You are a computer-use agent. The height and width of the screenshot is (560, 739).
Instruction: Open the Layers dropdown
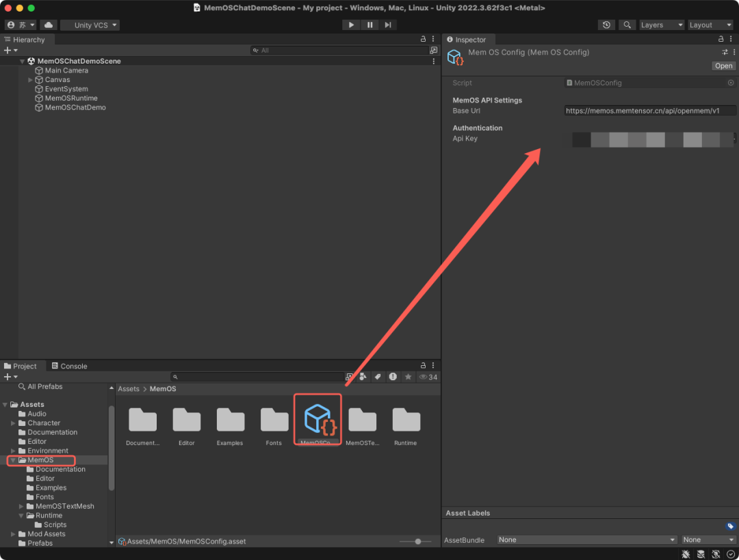(661, 25)
